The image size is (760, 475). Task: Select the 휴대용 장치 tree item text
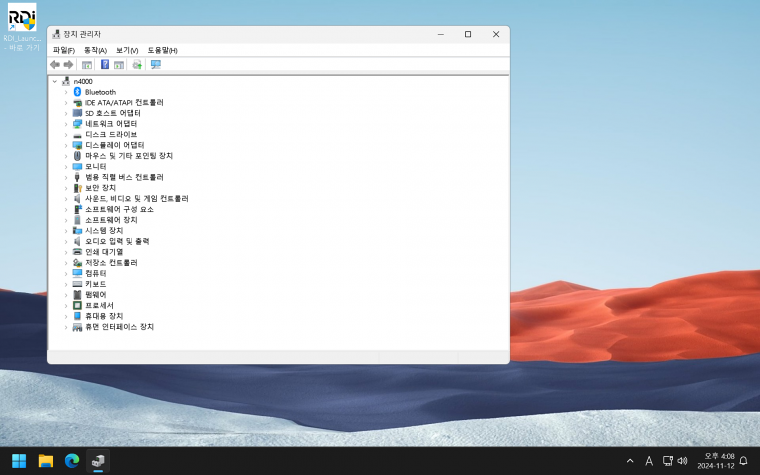click(x=104, y=316)
